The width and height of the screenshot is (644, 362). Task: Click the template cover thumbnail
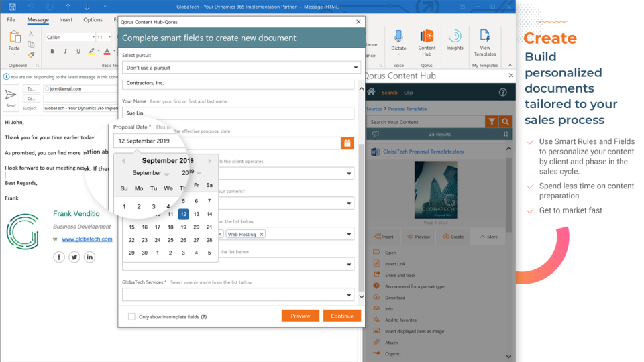436,189
